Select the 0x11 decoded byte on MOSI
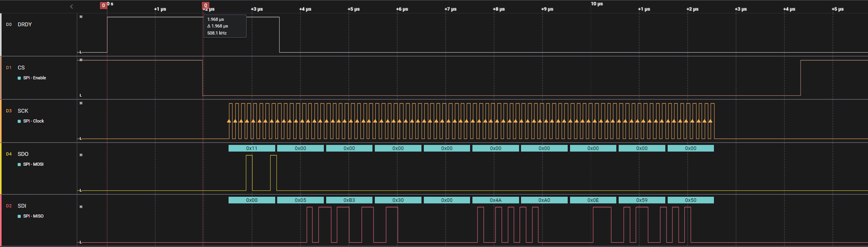Image resolution: width=868 pixels, height=247 pixels. pos(252,148)
